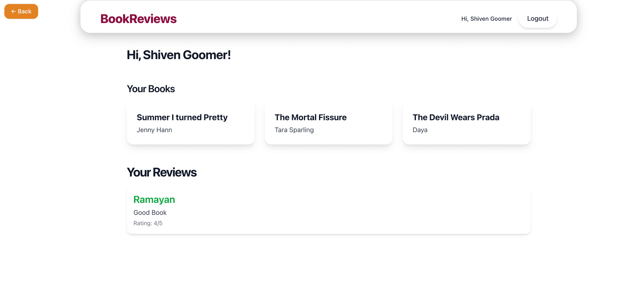
Task: Click the Hi, Shiven Goomer! welcome title
Action: click(x=179, y=55)
